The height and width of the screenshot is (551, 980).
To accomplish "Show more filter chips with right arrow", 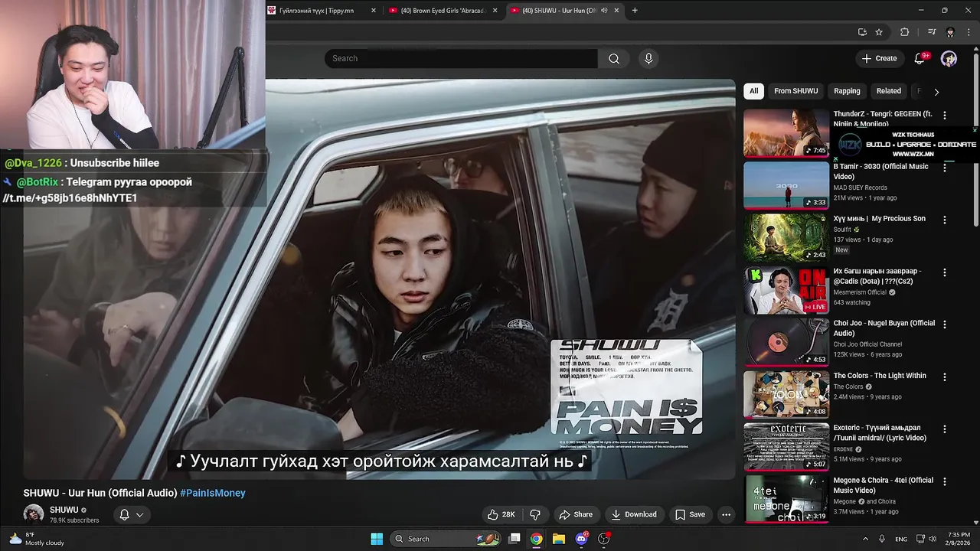I will click(x=936, y=92).
